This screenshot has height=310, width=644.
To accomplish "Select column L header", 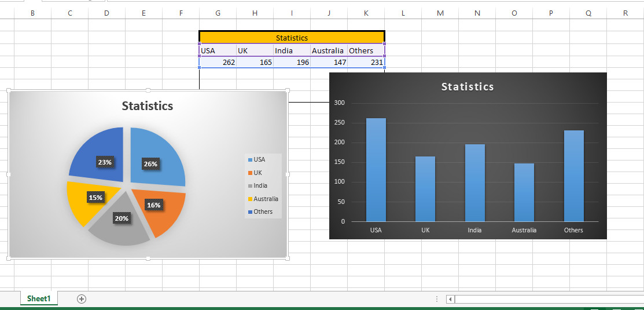I will pyautogui.click(x=403, y=13).
